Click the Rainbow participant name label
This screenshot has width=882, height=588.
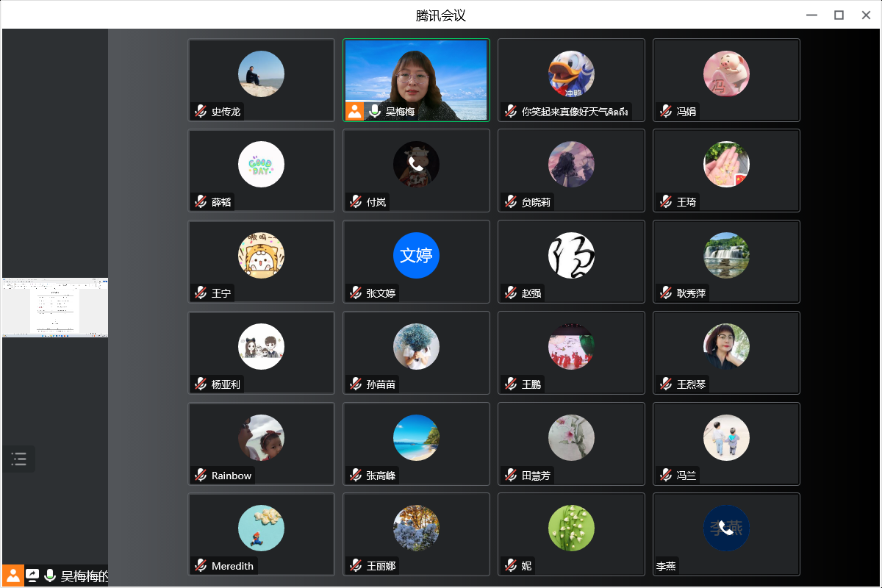click(231, 476)
